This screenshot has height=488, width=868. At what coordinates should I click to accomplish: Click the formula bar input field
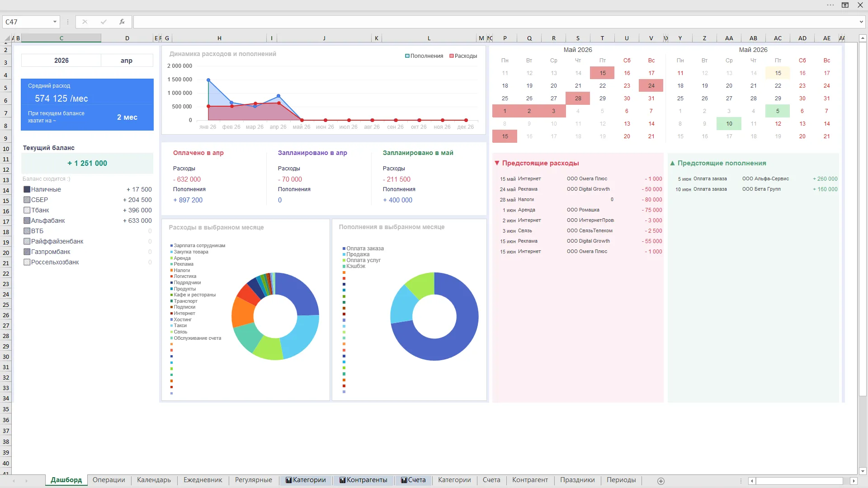(x=495, y=22)
